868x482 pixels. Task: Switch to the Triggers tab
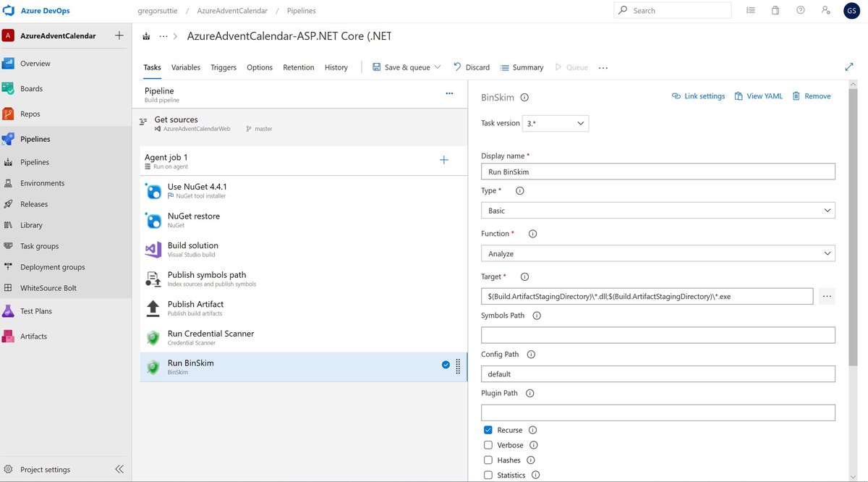tap(224, 67)
